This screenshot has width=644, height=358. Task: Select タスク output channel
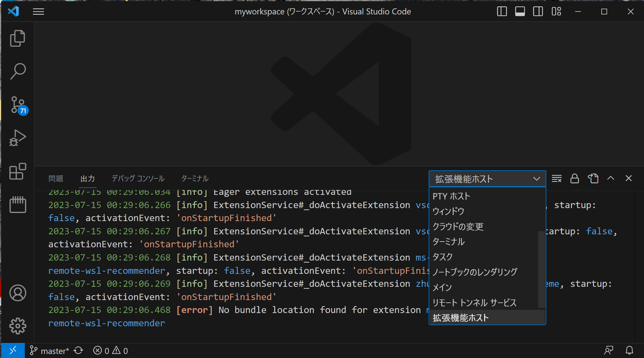484,257
